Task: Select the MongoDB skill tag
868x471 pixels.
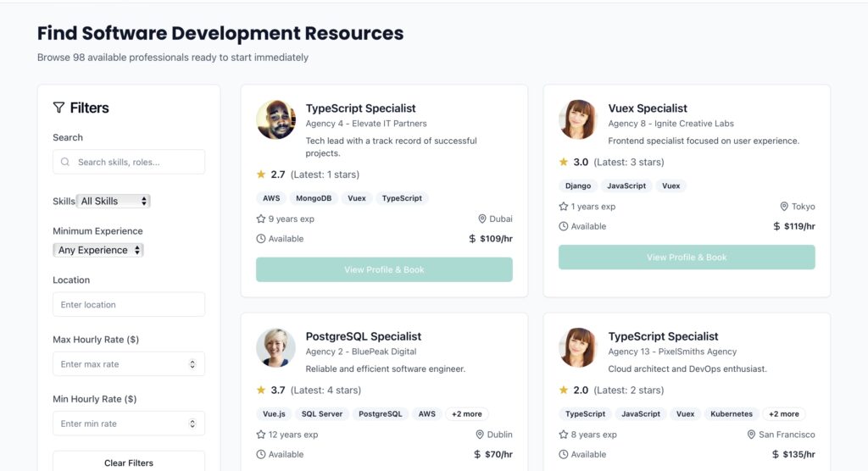Action: click(x=314, y=198)
